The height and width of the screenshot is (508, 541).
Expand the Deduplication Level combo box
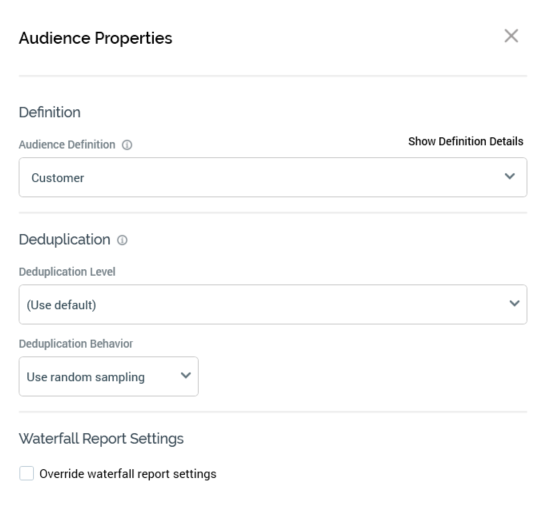[273, 304]
